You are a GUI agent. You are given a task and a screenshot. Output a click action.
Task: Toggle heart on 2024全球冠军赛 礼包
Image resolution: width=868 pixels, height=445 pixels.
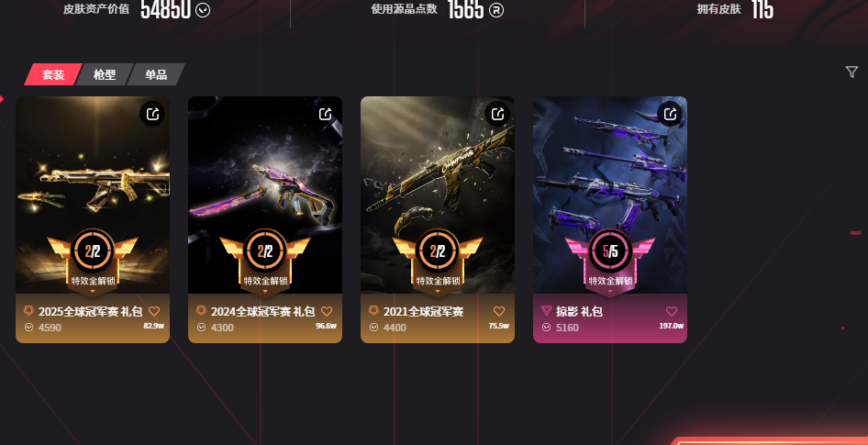click(x=327, y=311)
